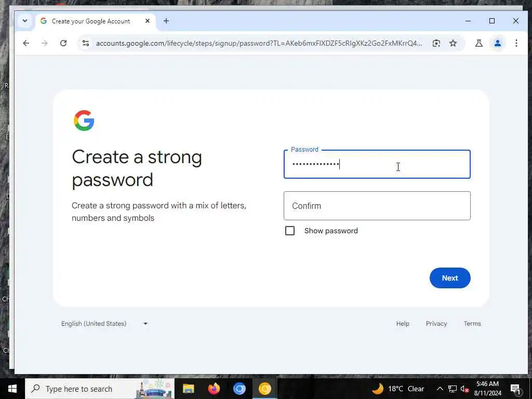Open the Chrome profile avatar icon
This screenshot has height=399, width=532.
497,43
